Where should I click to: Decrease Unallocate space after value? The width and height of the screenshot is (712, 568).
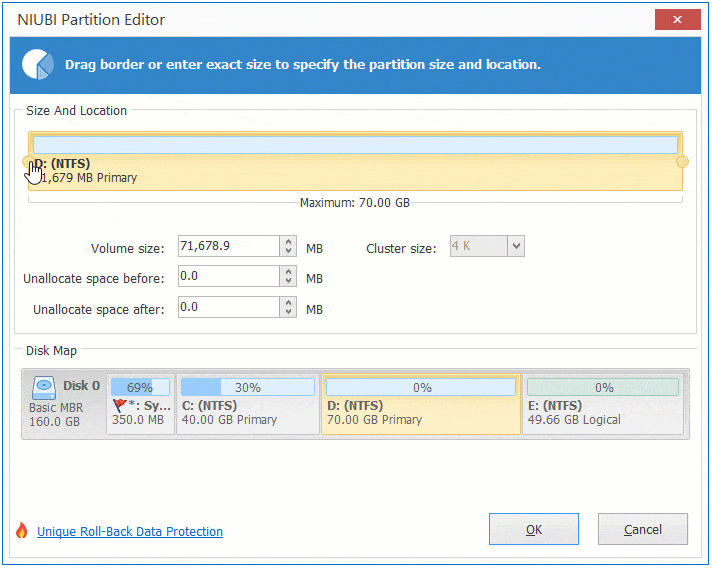point(289,313)
